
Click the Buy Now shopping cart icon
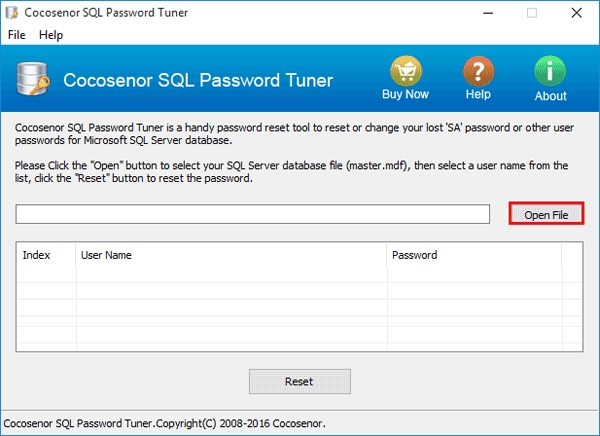(x=405, y=71)
